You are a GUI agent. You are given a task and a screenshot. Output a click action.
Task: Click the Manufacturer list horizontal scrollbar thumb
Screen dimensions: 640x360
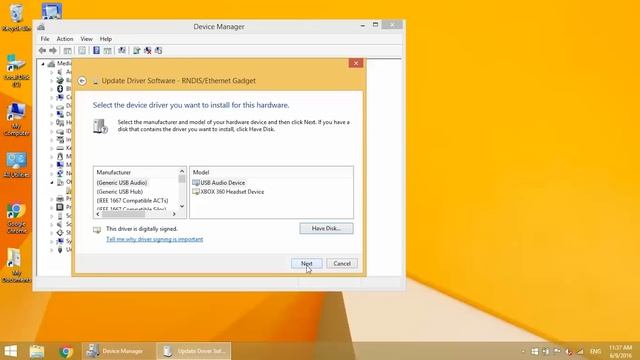123,214
